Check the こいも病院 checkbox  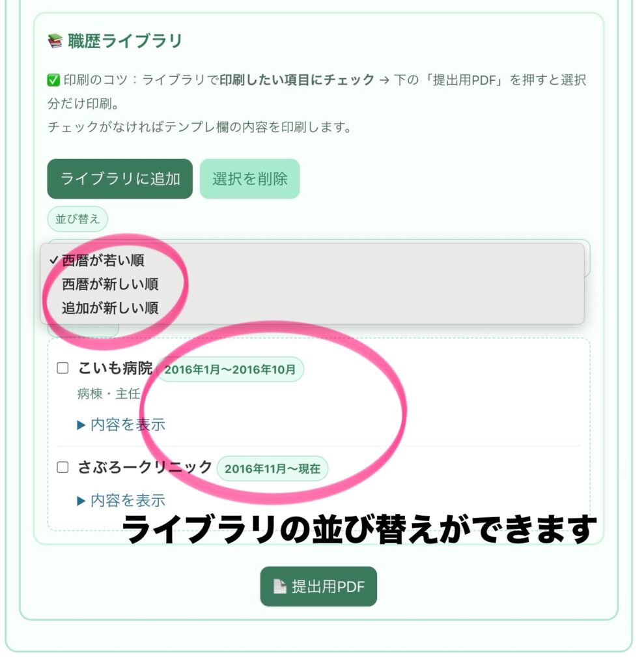coord(63,368)
